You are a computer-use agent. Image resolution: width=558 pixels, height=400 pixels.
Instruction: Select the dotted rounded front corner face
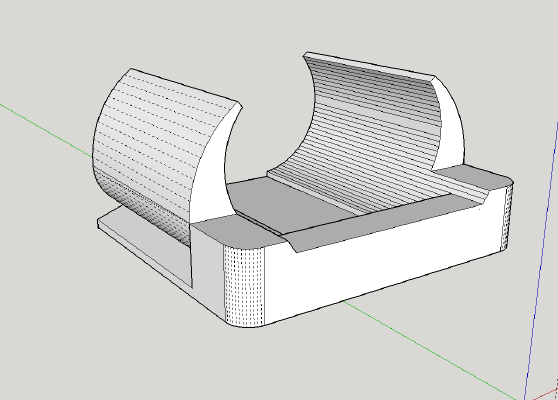pyautogui.click(x=244, y=286)
